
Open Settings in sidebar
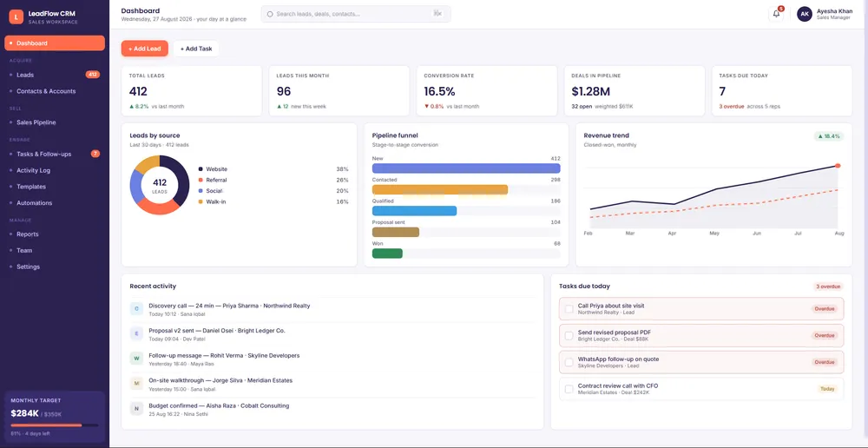tap(54, 267)
